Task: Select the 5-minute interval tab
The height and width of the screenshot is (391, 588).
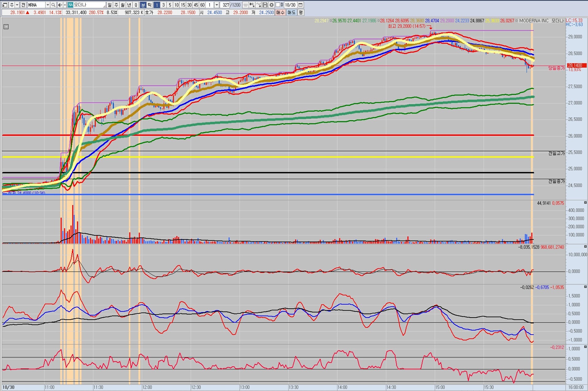Action: (170, 5)
